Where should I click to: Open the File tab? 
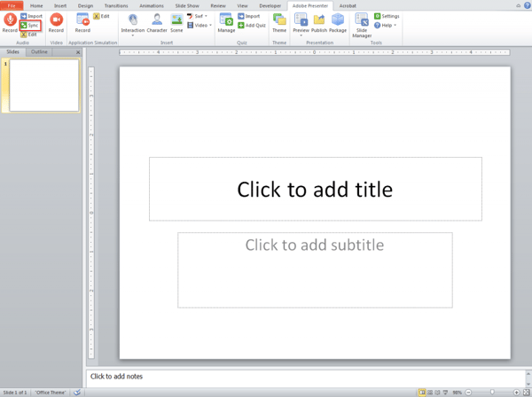(x=12, y=5)
